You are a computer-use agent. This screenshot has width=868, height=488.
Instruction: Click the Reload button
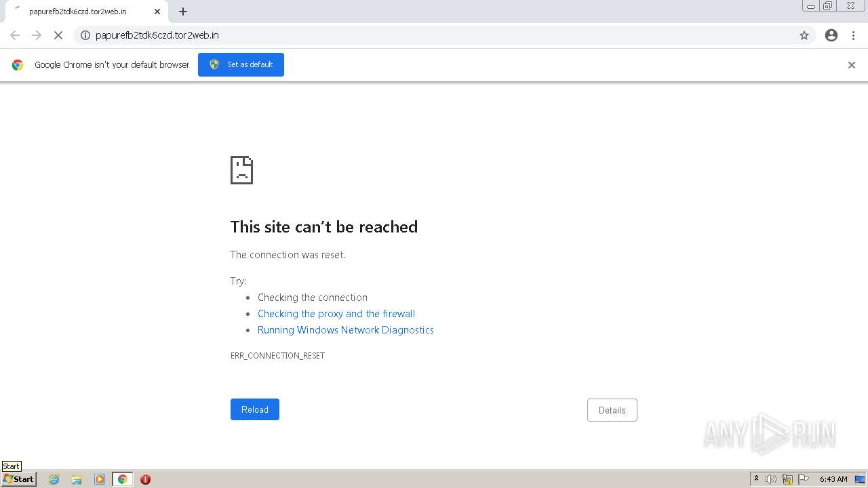(x=255, y=409)
